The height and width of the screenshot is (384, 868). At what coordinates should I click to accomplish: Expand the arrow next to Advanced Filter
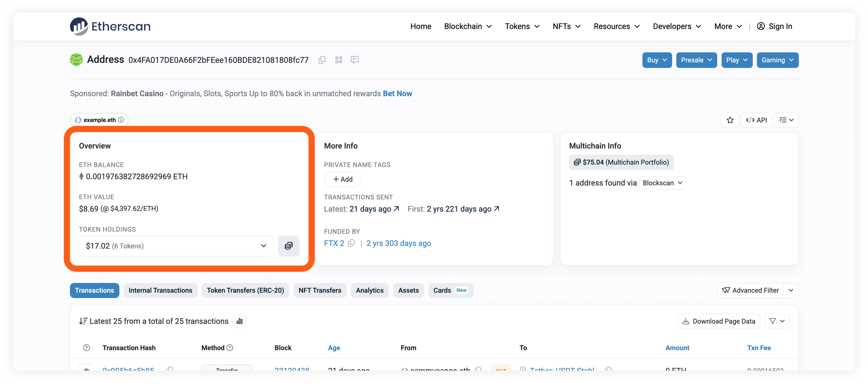tap(791, 290)
